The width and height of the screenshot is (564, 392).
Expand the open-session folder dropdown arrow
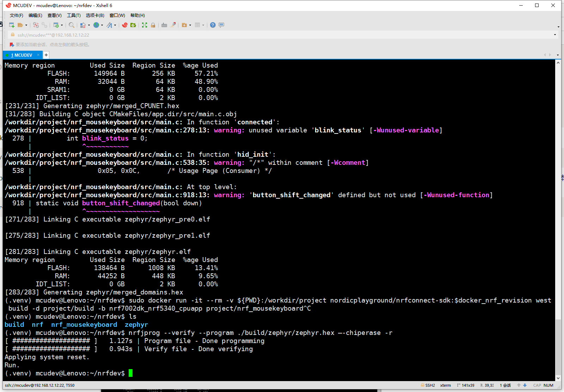[x=26, y=25]
